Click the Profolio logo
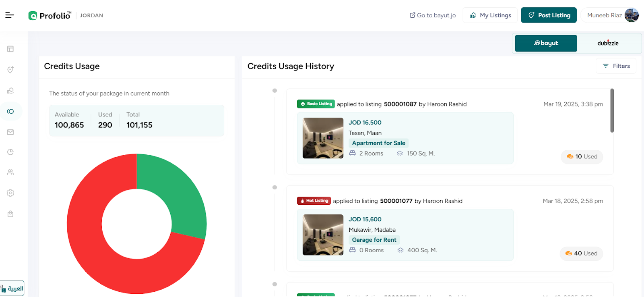Viewport: 644px width, 297px height. click(x=50, y=16)
